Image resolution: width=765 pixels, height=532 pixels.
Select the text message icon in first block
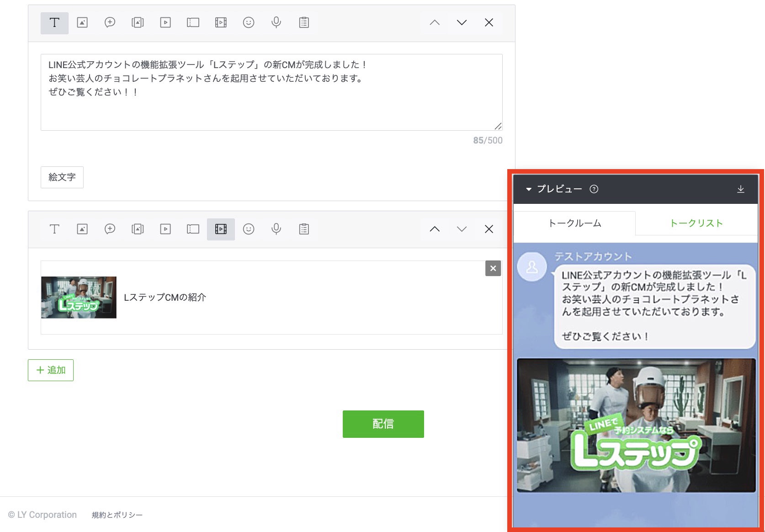click(54, 22)
